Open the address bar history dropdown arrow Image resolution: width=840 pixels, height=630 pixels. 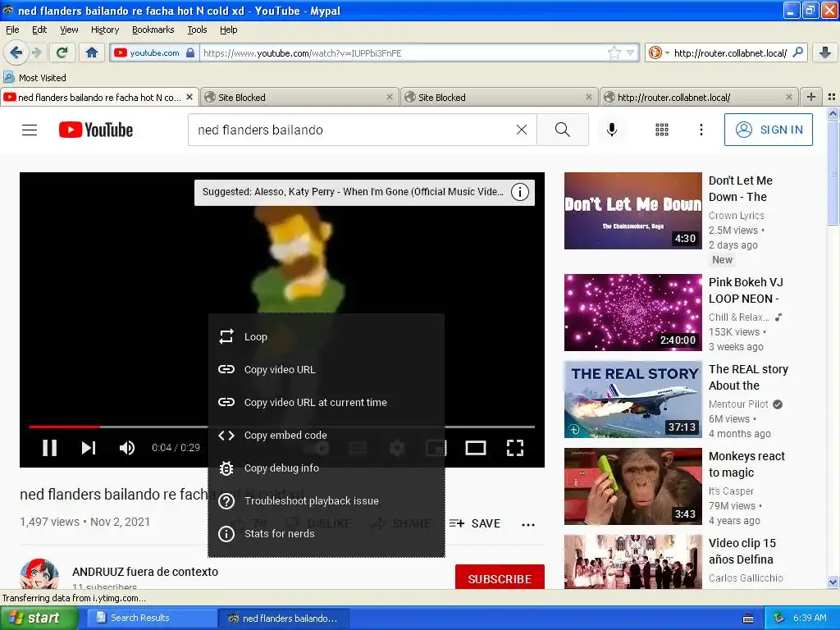pyautogui.click(x=631, y=52)
